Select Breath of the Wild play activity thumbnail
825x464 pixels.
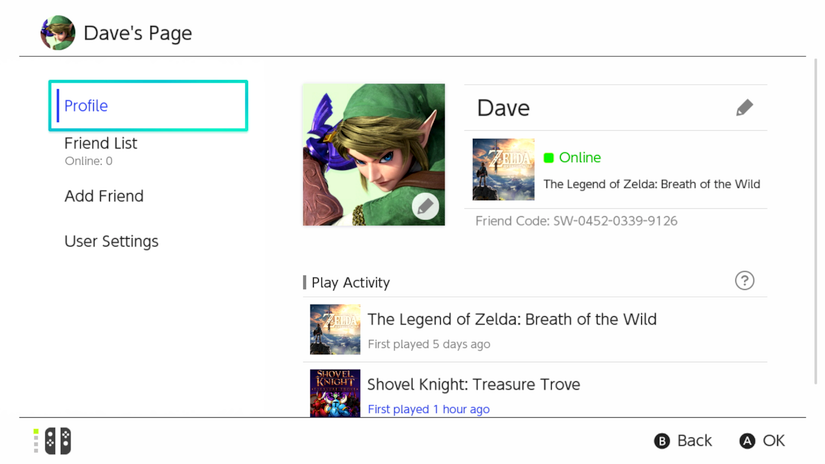(335, 330)
